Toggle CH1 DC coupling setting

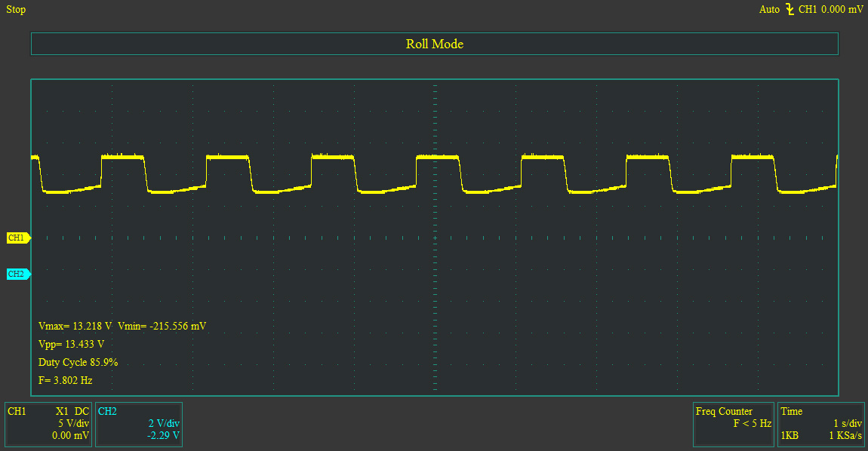tap(82, 411)
